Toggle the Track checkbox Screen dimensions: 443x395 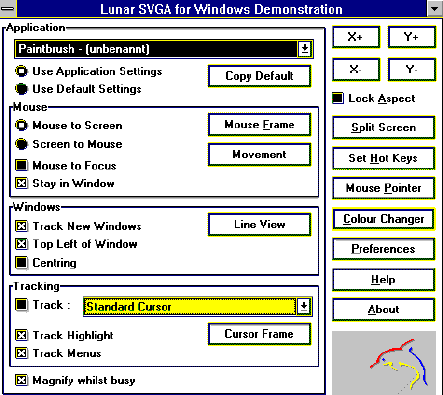(22, 305)
